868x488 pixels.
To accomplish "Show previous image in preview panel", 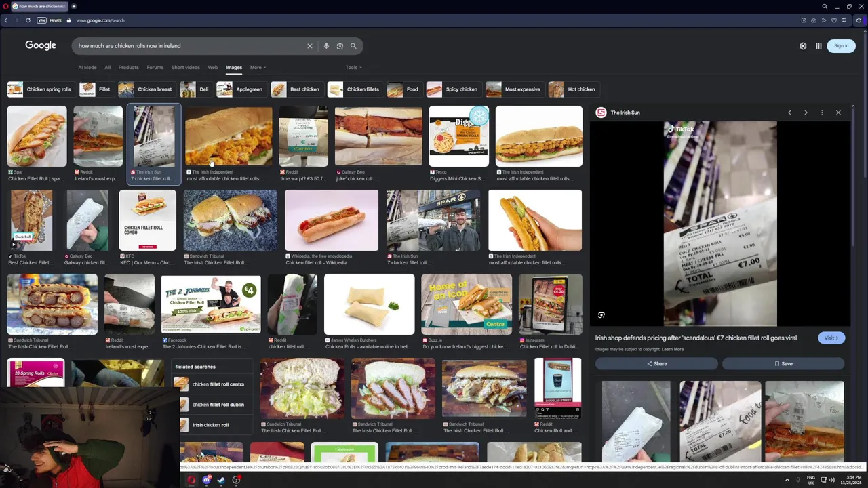I will pyautogui.click(x=789, y=113).
